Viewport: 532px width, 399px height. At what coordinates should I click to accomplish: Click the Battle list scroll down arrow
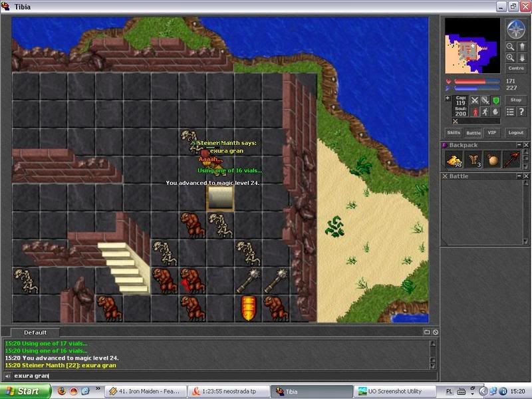(526, 241)
